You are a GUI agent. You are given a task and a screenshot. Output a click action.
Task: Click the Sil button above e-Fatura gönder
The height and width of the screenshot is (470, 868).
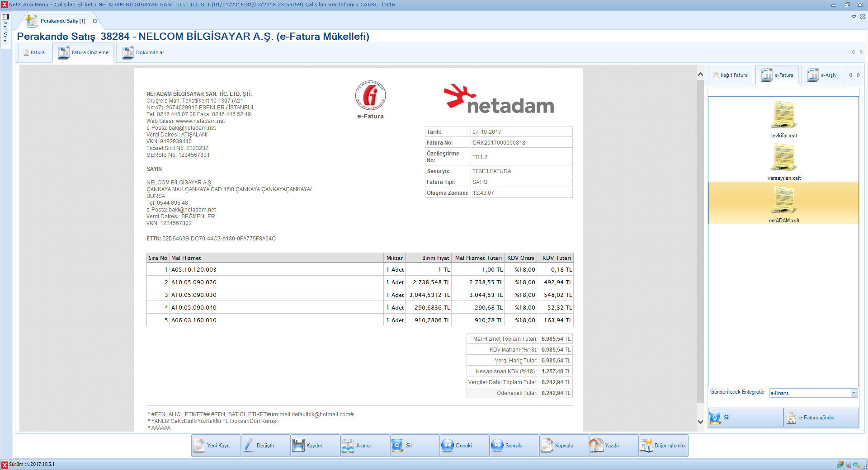click(x=745, y=418)
